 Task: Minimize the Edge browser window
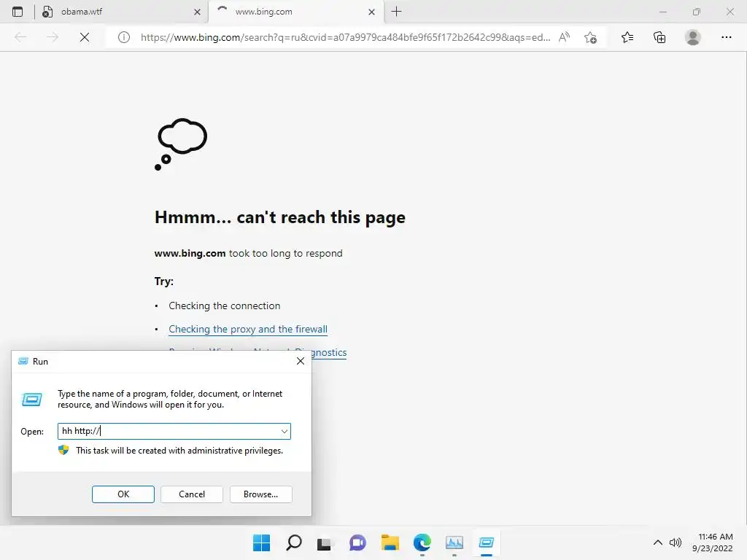coord(662,12)
